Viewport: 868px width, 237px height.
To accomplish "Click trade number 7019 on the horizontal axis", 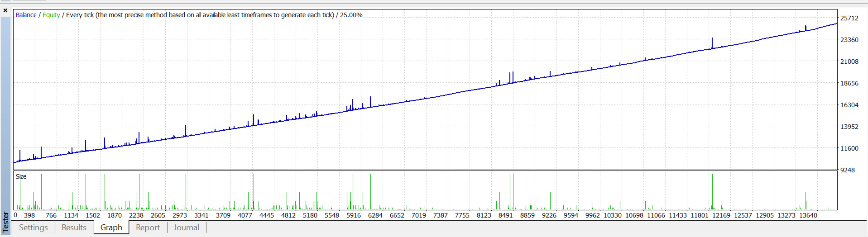I will tap(419, 215).
